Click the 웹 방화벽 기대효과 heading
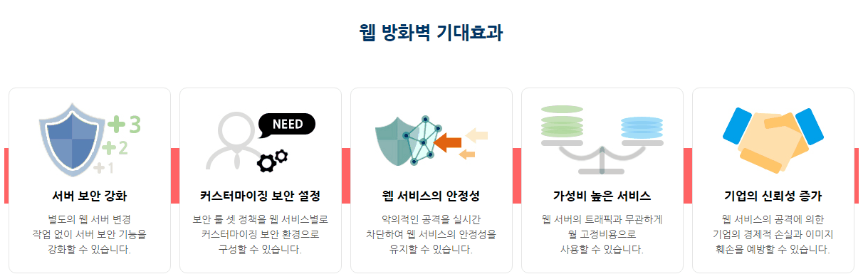 point(432,33)
